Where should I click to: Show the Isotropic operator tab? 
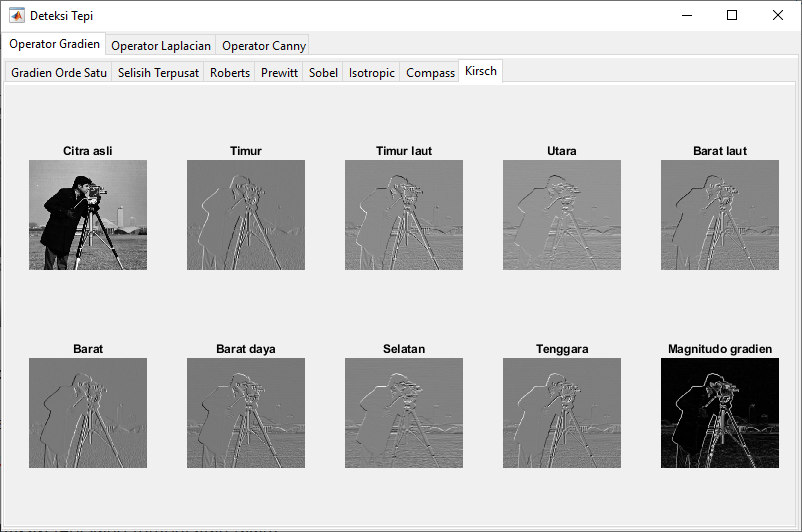click(372, 73)
